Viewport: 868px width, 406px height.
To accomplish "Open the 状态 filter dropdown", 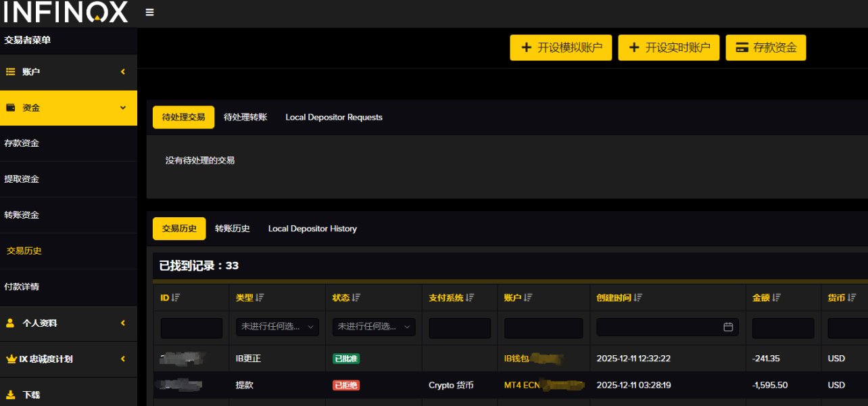I will point(374,327).
